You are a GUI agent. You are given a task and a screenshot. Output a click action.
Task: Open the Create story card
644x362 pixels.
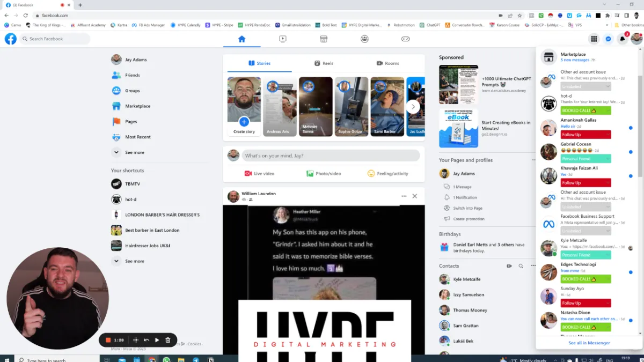pyautogui.click(x=244, y=107)
